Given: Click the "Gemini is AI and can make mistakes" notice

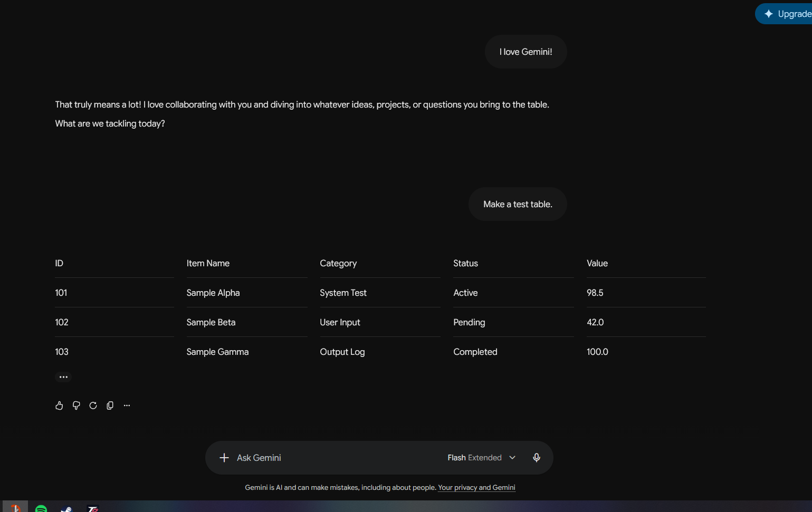Looking at the screenshot, I should [340, 488].
